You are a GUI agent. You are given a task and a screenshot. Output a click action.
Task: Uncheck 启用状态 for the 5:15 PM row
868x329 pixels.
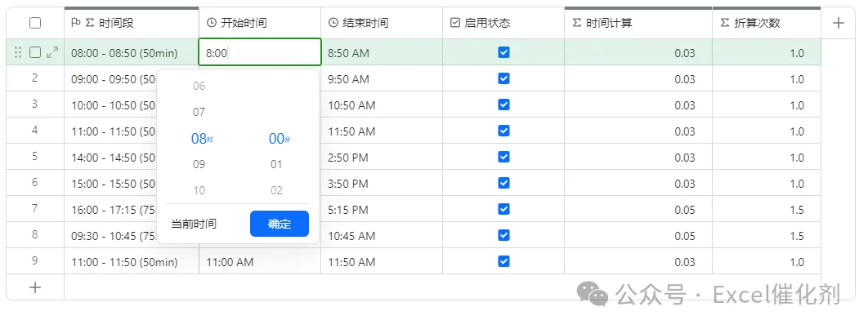[x=503, y=209]
